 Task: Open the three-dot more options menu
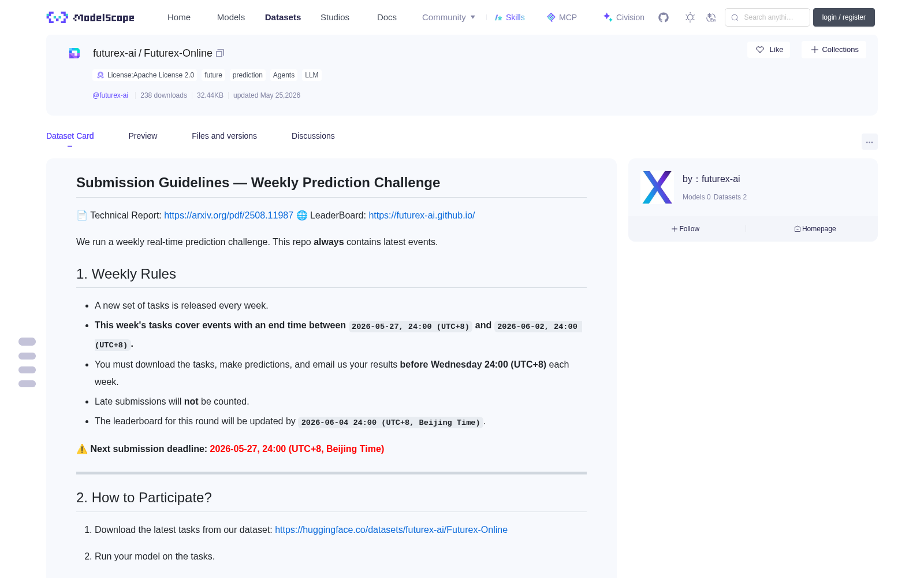coord(869,142)
